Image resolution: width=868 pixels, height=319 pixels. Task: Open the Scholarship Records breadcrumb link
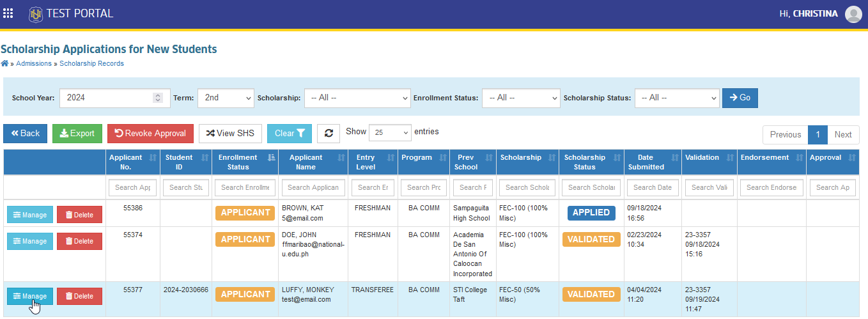(x=91, y=63)
